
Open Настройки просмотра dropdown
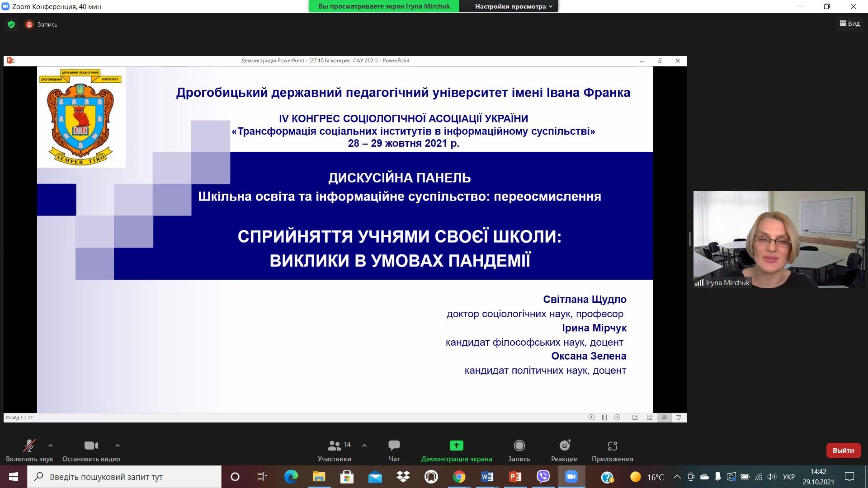tap(513, 6)
